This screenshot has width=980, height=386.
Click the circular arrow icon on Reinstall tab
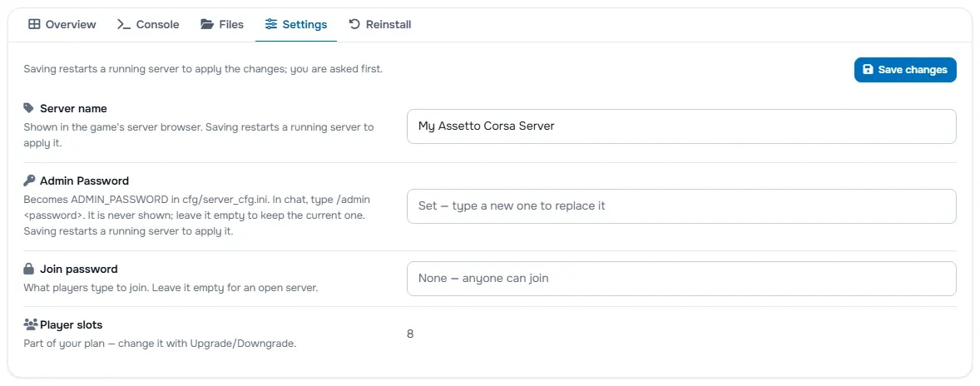(354, 24)
